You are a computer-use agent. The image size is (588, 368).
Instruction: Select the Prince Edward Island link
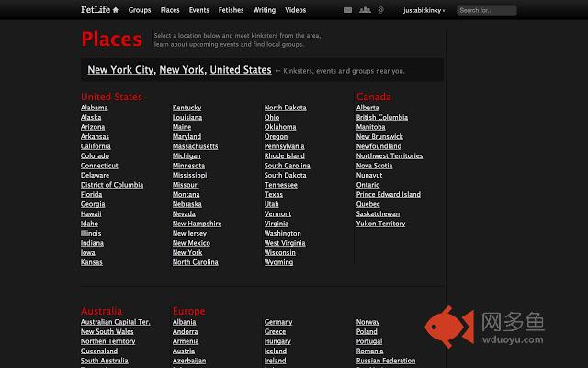point(388,194)
